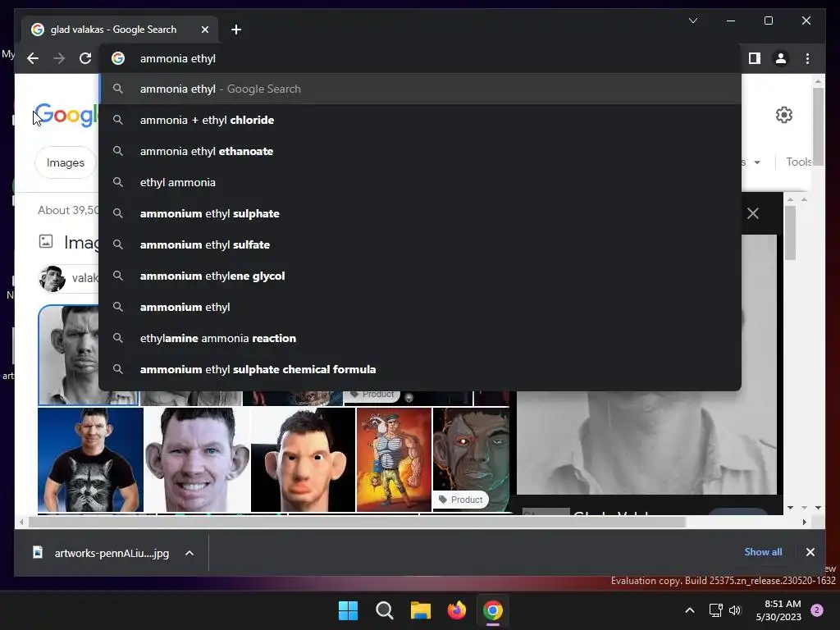Screen dimensions: 840x630
Task: Click the Google icon in the address bar
Action: [x=118, y=58]
